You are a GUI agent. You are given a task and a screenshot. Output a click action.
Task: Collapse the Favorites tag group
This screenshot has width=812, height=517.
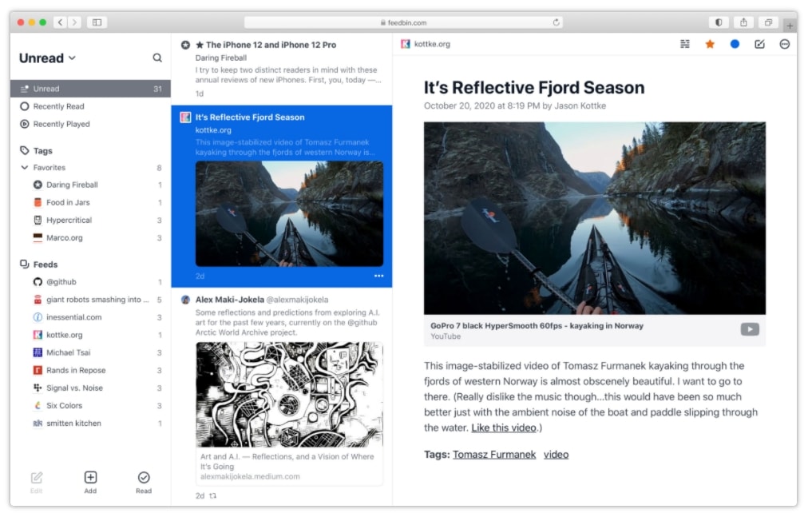click(x=24, y=167)
